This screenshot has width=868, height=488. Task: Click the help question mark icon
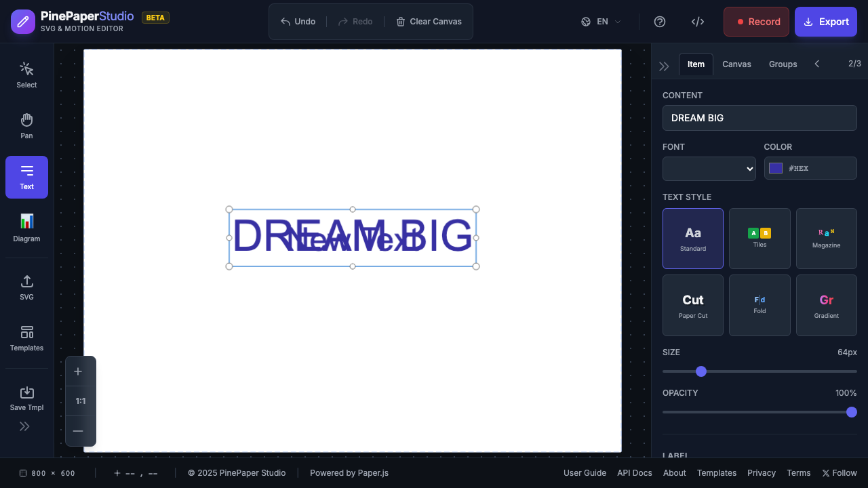tap(660, 21)
